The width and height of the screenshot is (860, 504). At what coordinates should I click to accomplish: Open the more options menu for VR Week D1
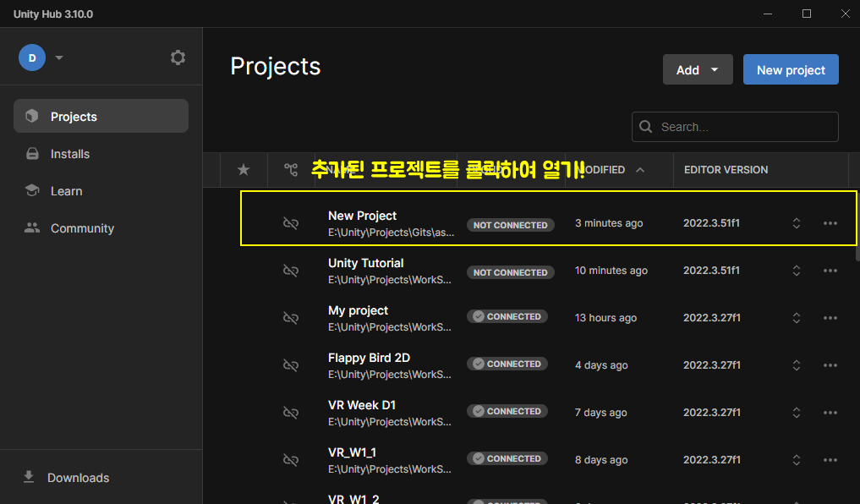pyautogui.click(x=830, y=413)
